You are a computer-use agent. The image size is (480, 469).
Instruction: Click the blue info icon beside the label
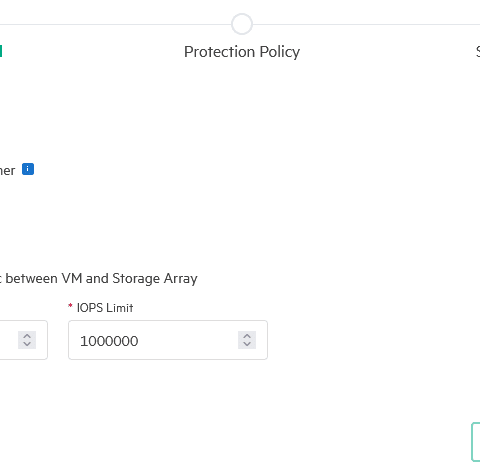coord(28,169)
